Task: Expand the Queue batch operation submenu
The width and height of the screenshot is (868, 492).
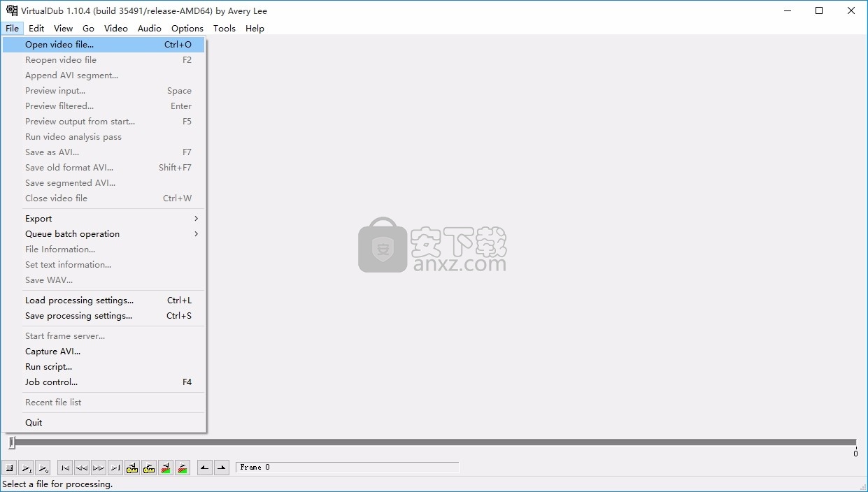Action: (104, 234)
